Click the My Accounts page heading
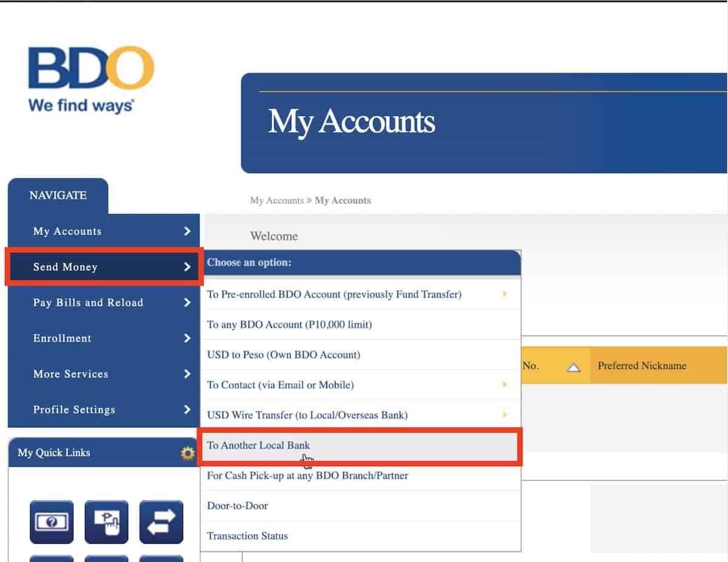Image resolution: width=728 pixels, height=562 pixels. [x=352, y=121]
